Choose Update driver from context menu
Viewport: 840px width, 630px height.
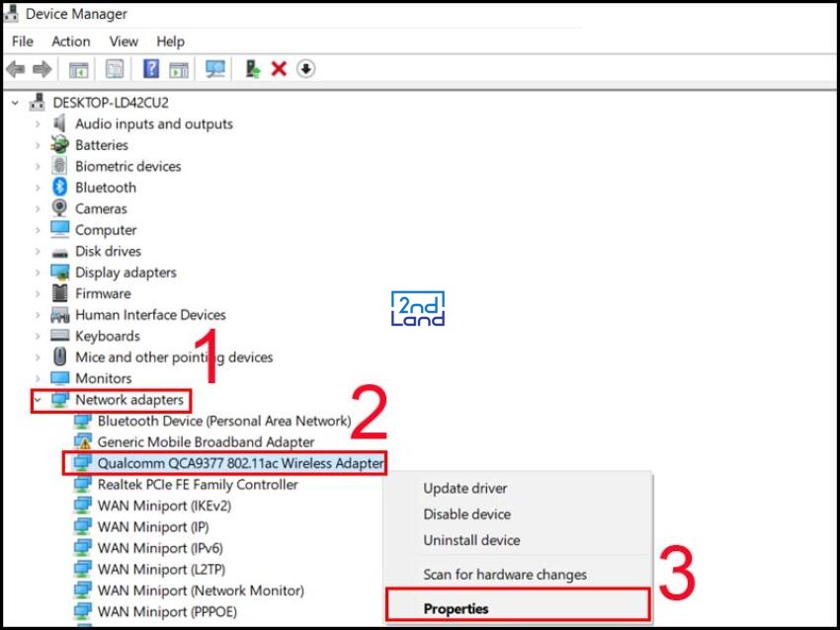(465, 488)
